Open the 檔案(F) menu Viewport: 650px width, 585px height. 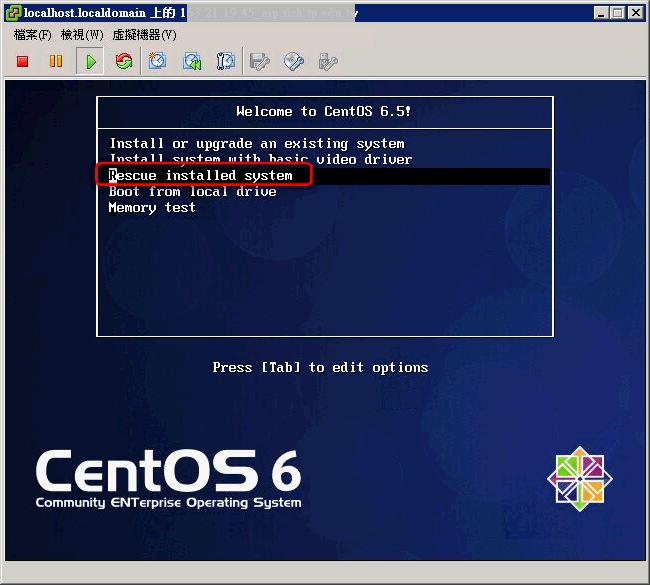tap(32, 35)
